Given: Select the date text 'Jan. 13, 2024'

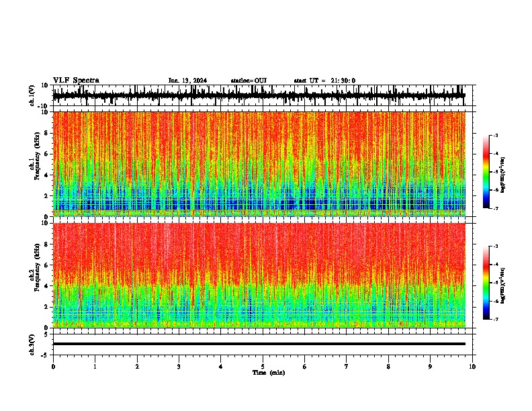Looking at the screenshot, I should (187, 81).
